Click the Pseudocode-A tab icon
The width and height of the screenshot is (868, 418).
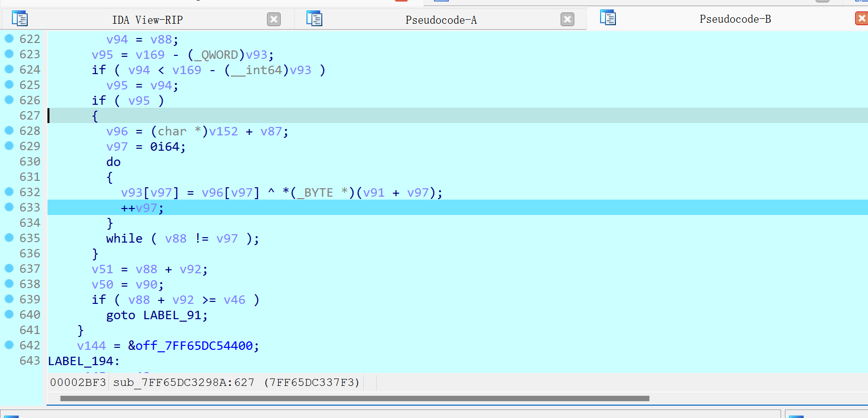(314, 19)
